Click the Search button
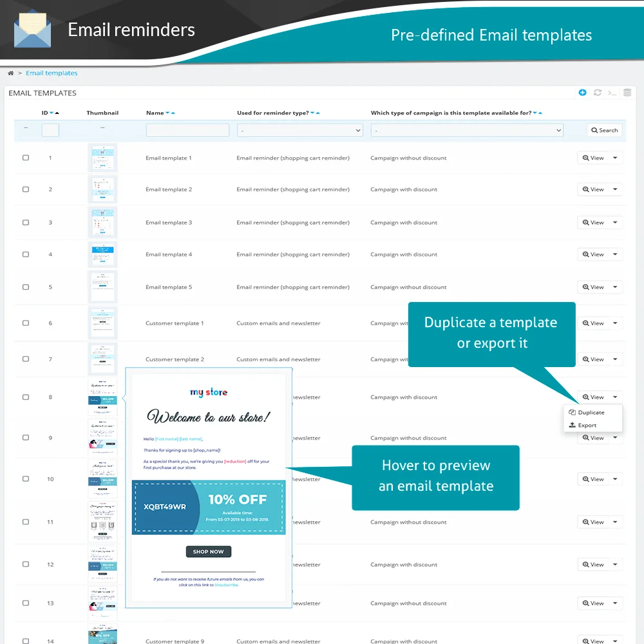Screen dimensions: 644x644 tap(603, 129)
